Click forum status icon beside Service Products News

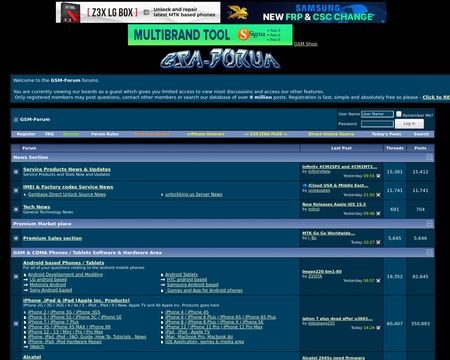click(16, 172)
